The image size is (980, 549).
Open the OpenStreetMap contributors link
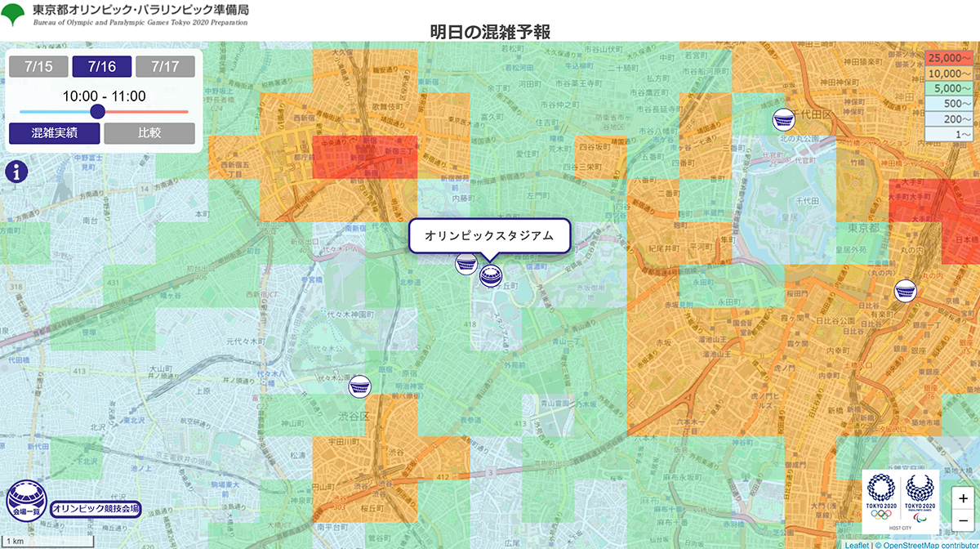932,544
